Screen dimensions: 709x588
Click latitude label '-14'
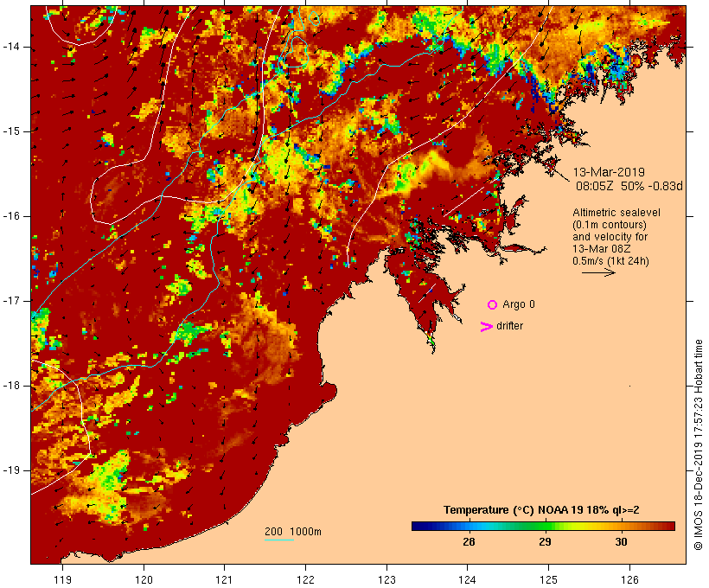click(x=11, y=47)
